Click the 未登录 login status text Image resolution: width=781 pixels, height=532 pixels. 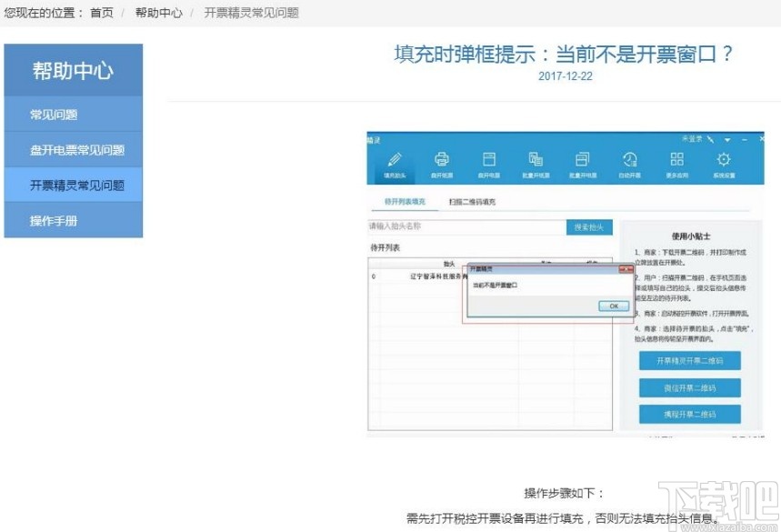click(x=692, y=139)
